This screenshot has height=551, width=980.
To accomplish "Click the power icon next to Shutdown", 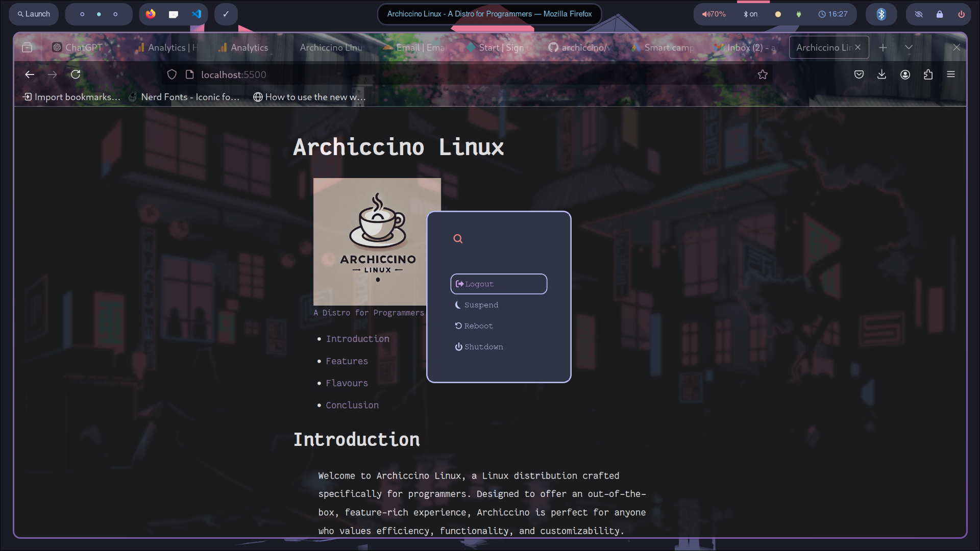I will click(458, 346).
